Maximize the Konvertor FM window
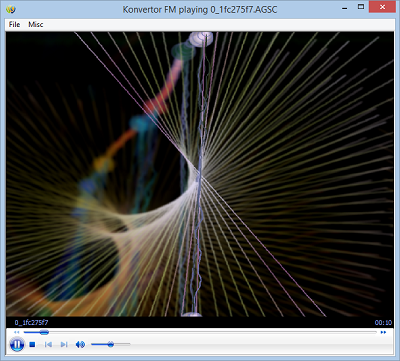The image size is (400, 361). 361,7
